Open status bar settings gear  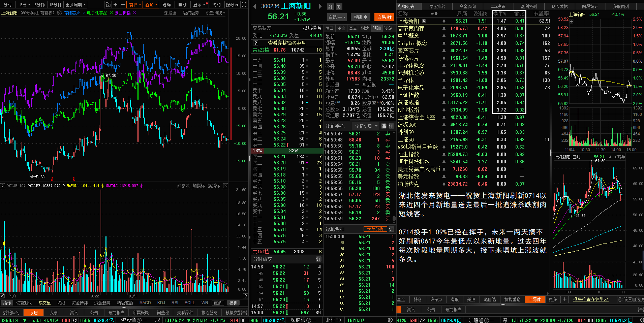coord(390,320)
